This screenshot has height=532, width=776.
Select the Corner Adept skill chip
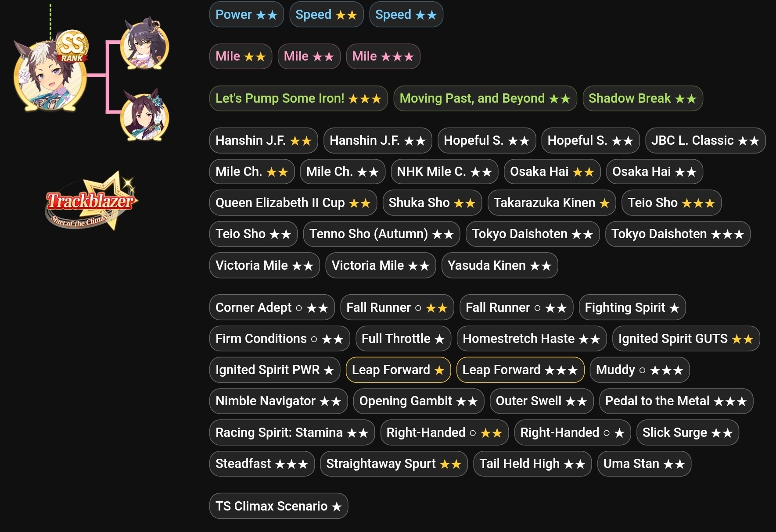coord(272,307)
